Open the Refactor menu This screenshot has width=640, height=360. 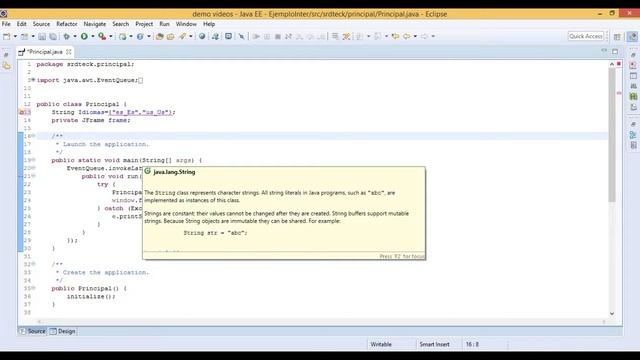coord(67,24)
